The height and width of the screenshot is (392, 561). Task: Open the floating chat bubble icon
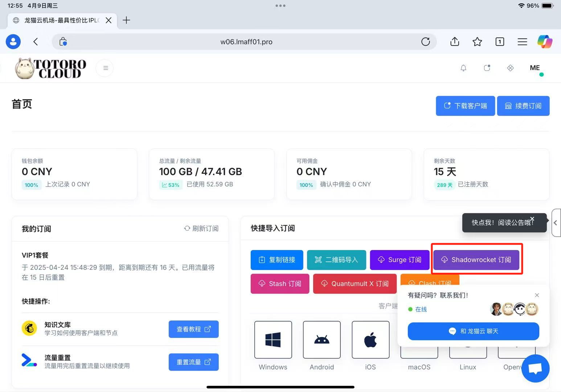535,368
